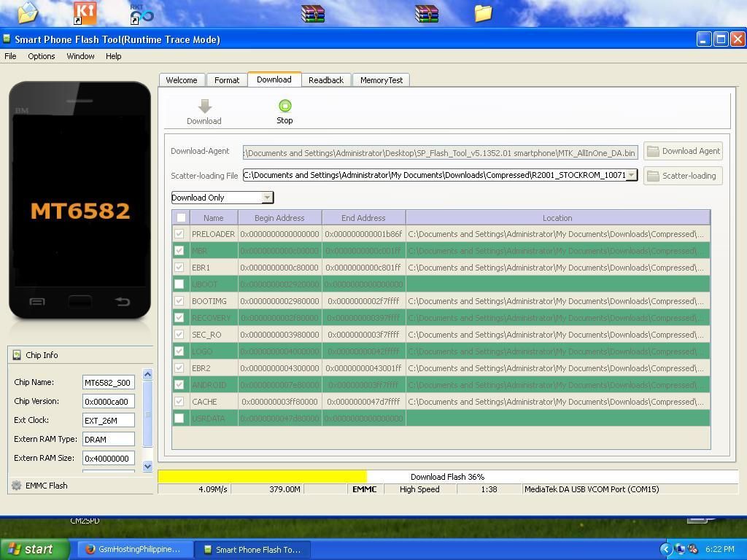Toggle the EBR2 checkbox

(x=179, y=368)
